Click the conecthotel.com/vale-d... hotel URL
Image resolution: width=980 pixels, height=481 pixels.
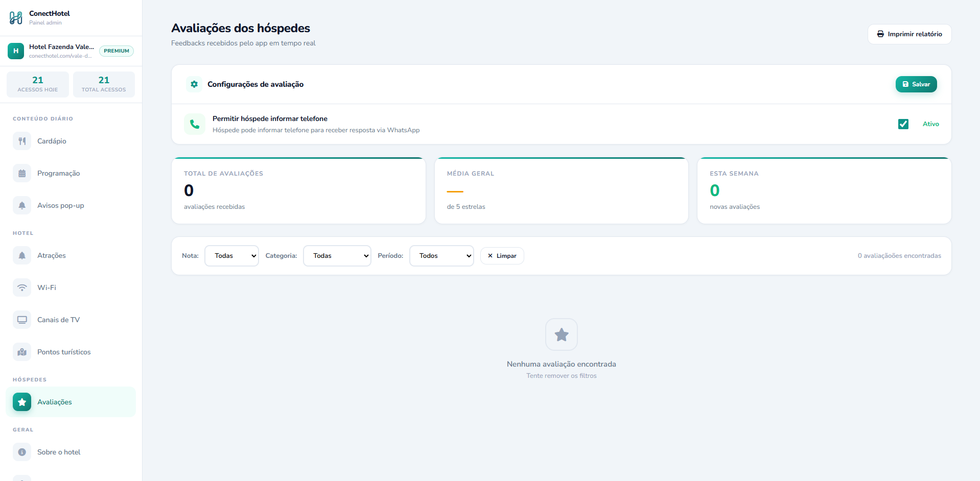(x=60, y=56)
